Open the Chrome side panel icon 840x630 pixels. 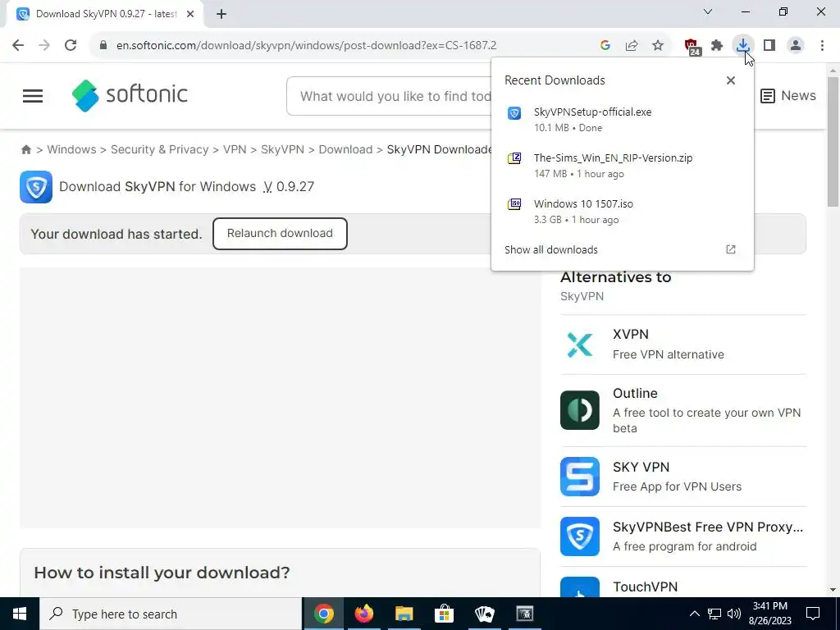tap(769, 46)
